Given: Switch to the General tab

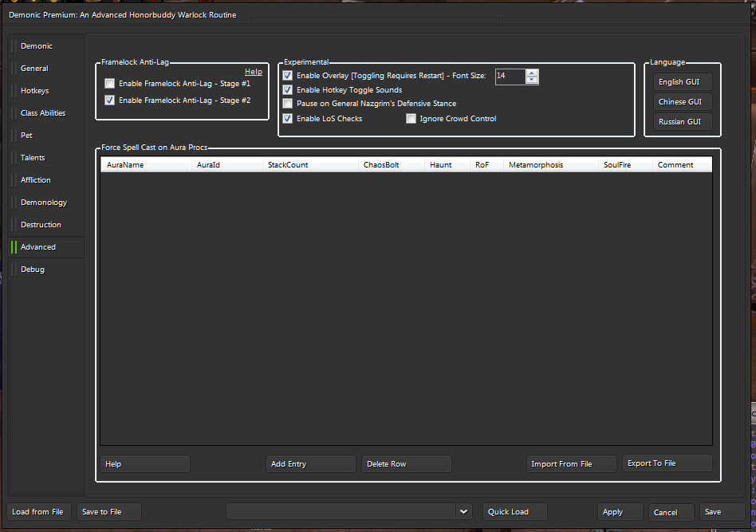Looking at the screenshot, I should click(x=45, y=69).
